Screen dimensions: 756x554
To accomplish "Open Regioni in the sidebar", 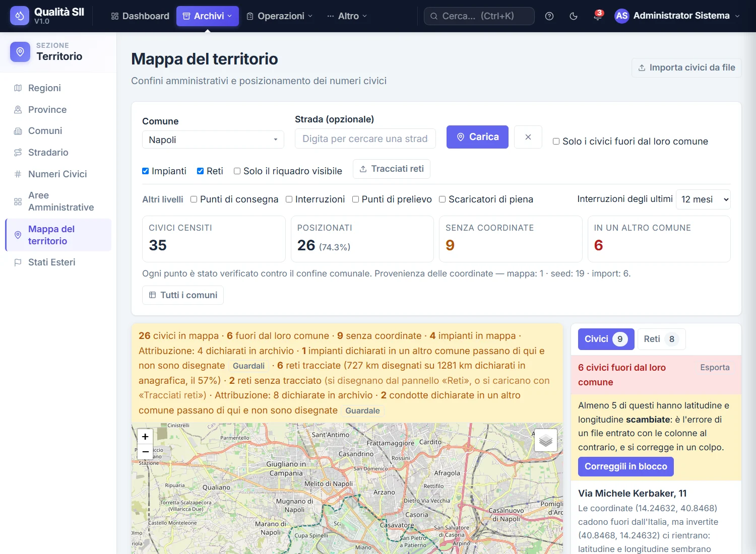I will (58, 88).
